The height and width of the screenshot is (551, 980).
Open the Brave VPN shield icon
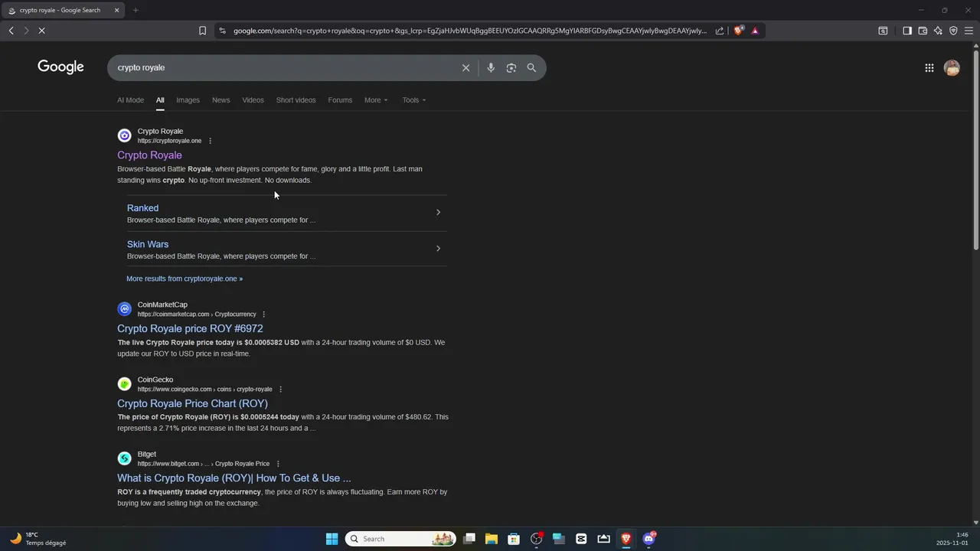tap(953, 31)
